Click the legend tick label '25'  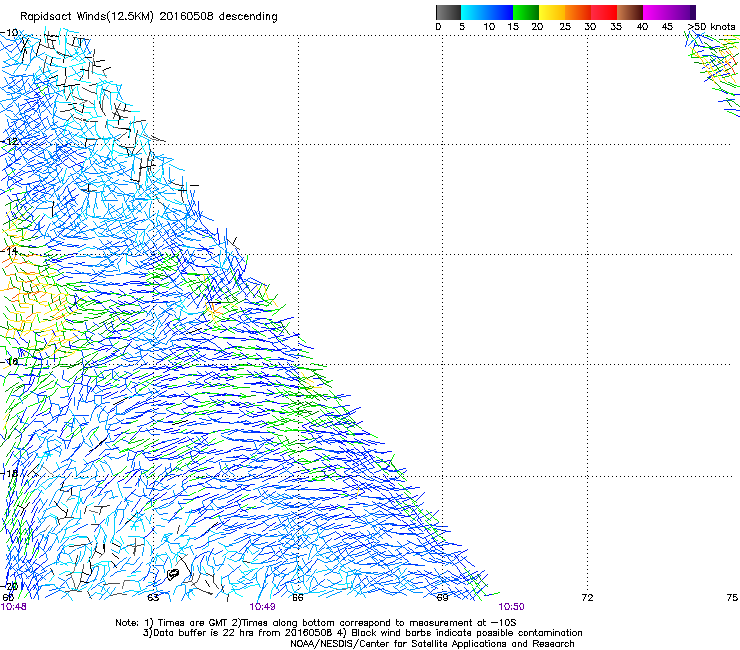565,27
